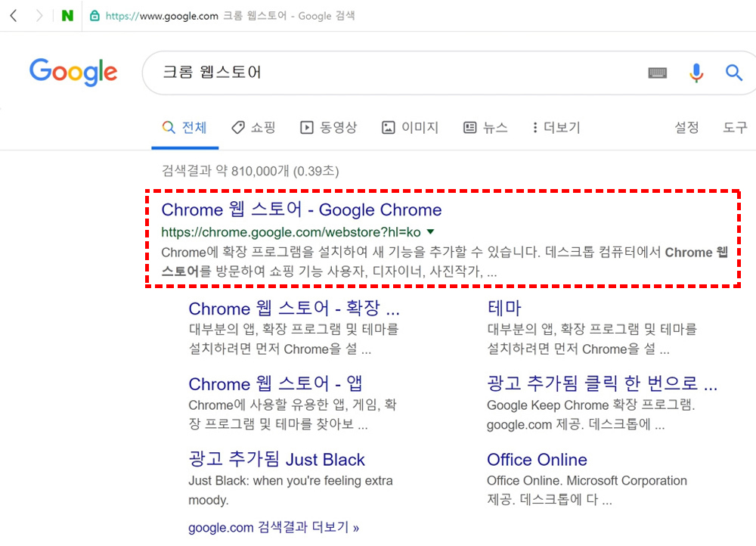Screen dimensions: 756x546
Task: Click the address bar URL text
Action: tap(162, 16)
